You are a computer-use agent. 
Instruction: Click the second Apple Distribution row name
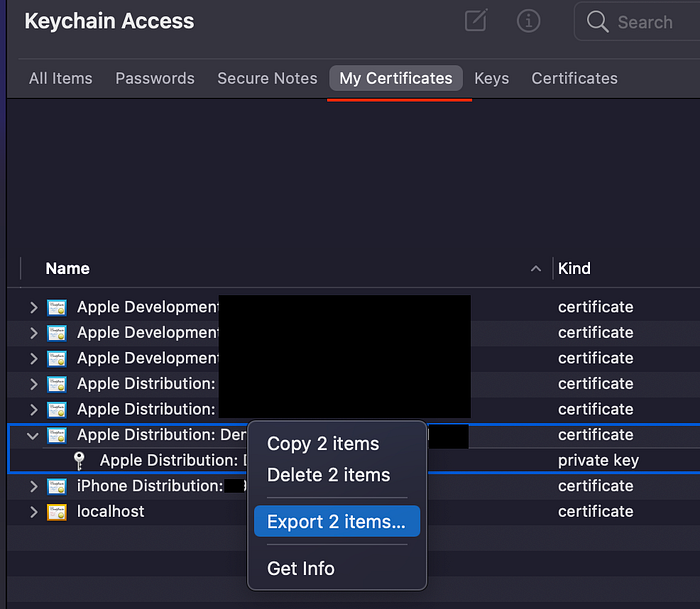point(146,409)
